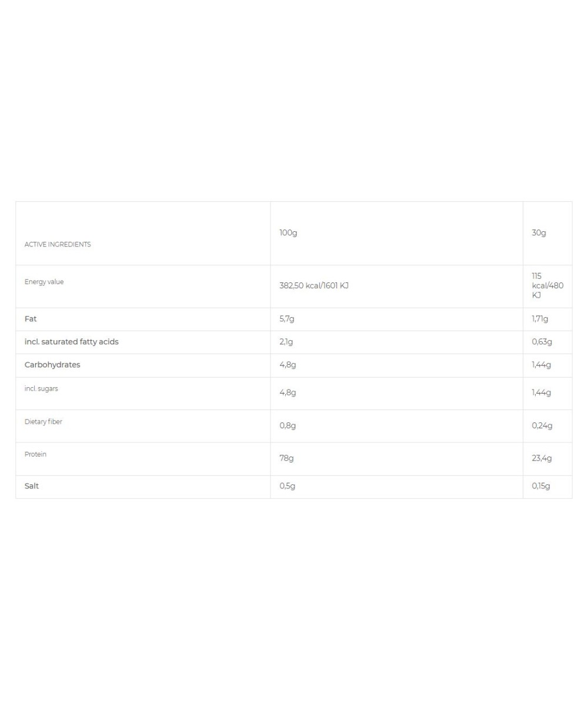The image size is (588, 706).
Task: Click the 23,4g protein value
Action: click(x=542, y=458)
